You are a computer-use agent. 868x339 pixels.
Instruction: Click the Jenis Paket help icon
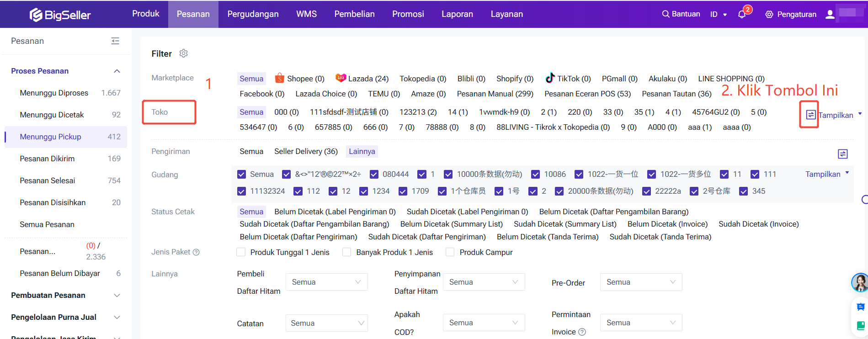(x=196, y=252)
